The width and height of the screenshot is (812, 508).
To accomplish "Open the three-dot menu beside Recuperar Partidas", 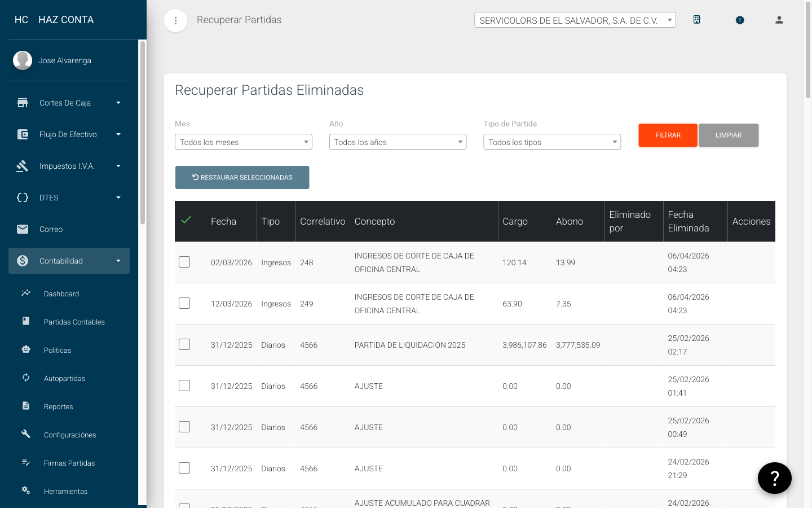I will 175,21.
